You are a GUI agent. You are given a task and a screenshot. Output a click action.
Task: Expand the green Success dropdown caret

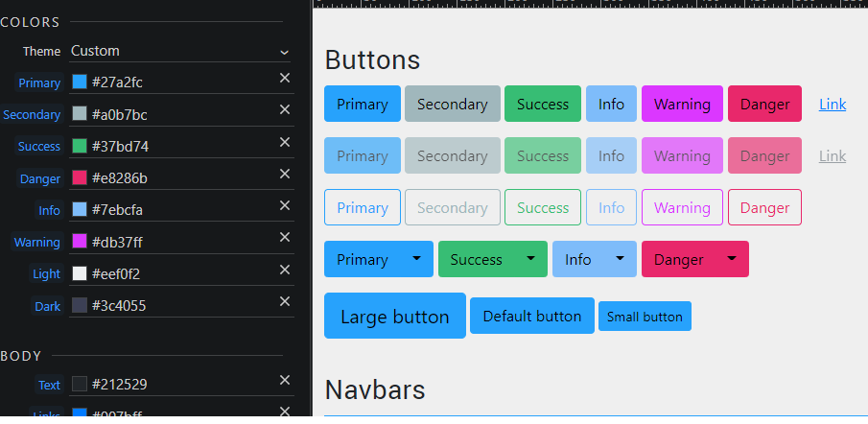click(530, 259)
